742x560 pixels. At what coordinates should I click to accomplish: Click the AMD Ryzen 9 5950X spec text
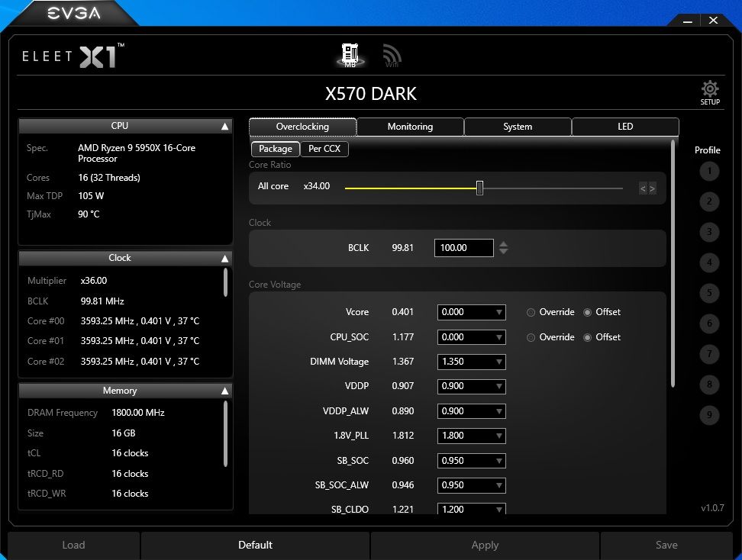point(137,153)
